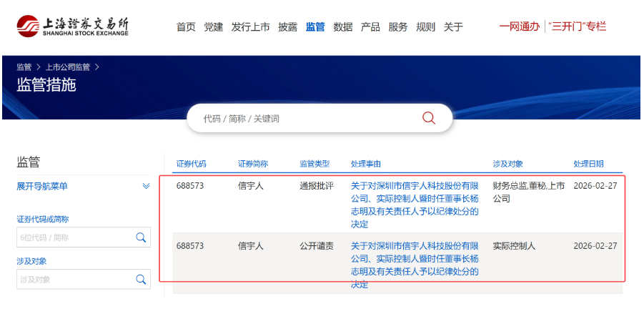Open the 首页 menu item
The width and height of the screenshot is (644, 309).
point(186,27)
